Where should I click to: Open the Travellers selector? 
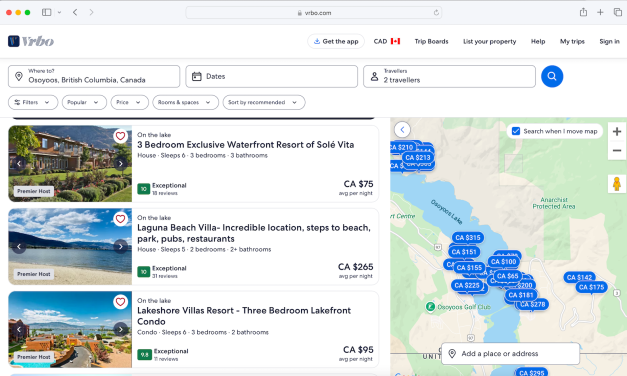(x=449, y=76)
